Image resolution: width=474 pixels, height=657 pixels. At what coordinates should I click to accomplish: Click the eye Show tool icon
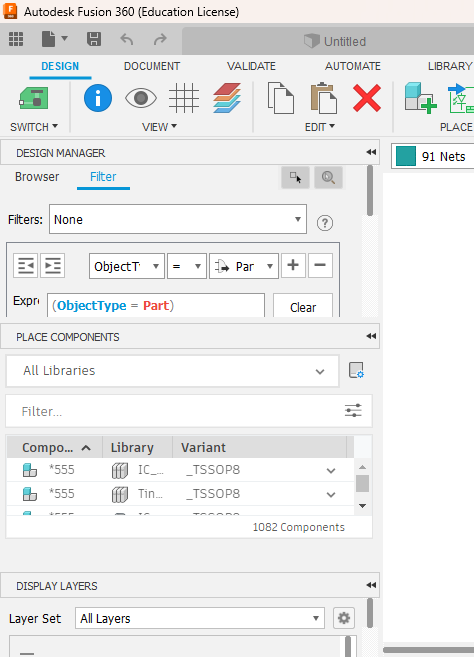click(141, 98)
